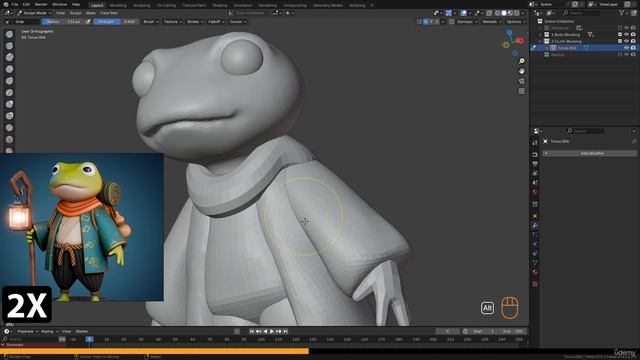
Task: Switch perspective/orthographic with grid gizmo
Action: point(522,91)
